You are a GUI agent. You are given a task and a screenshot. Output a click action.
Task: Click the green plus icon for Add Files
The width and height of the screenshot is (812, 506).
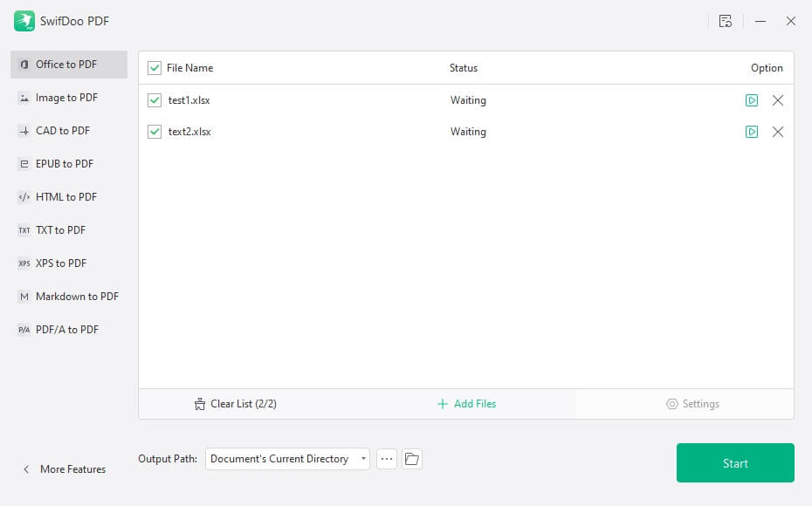pos(443,404)
